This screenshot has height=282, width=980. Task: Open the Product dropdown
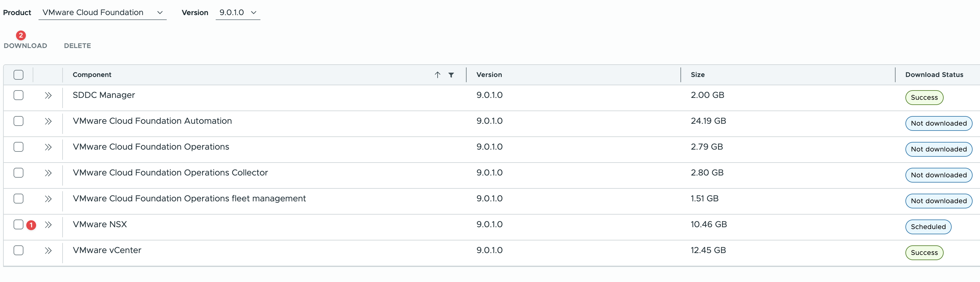102,13
